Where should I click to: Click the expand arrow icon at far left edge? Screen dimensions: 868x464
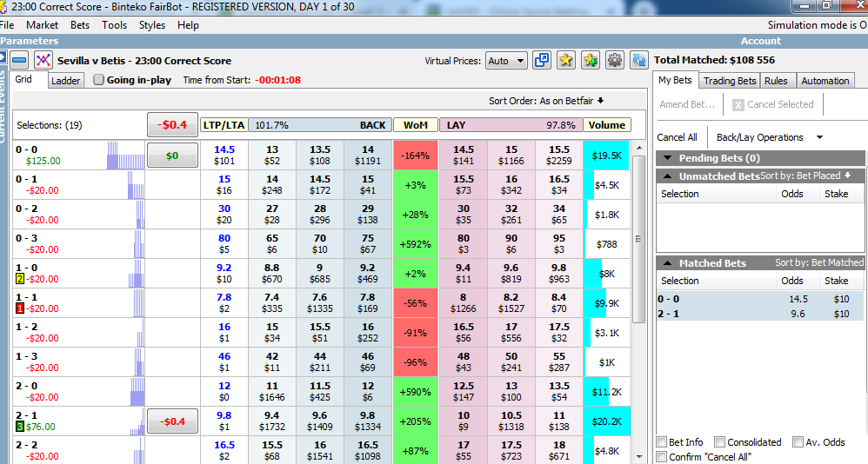click(3, 57)
